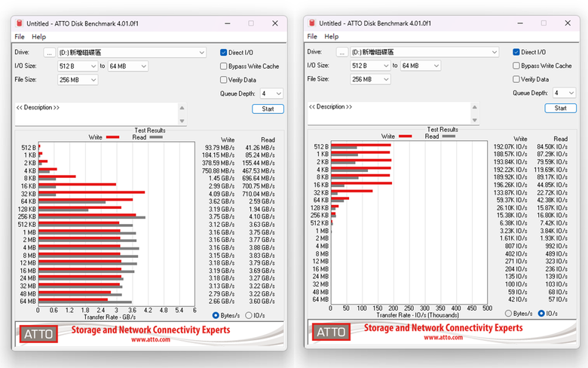Open 64 MB I/O size dropdown, left window

coord(128,66)
